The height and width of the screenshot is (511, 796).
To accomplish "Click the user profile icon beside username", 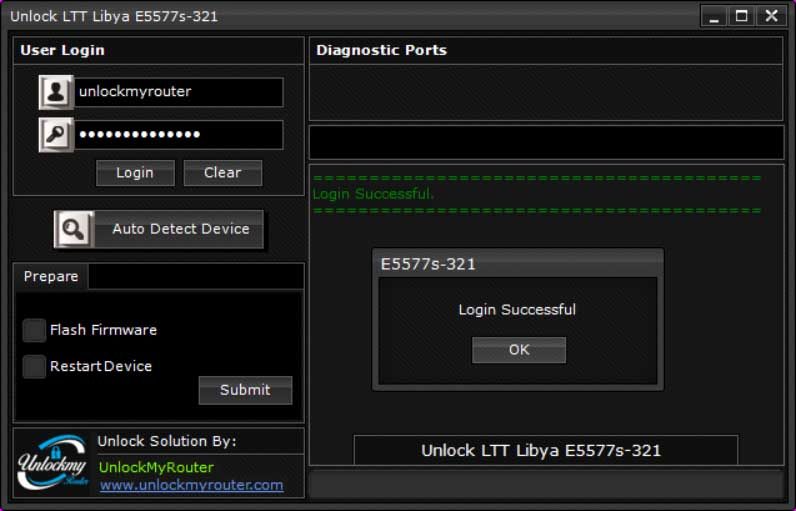I will [56, 92].
